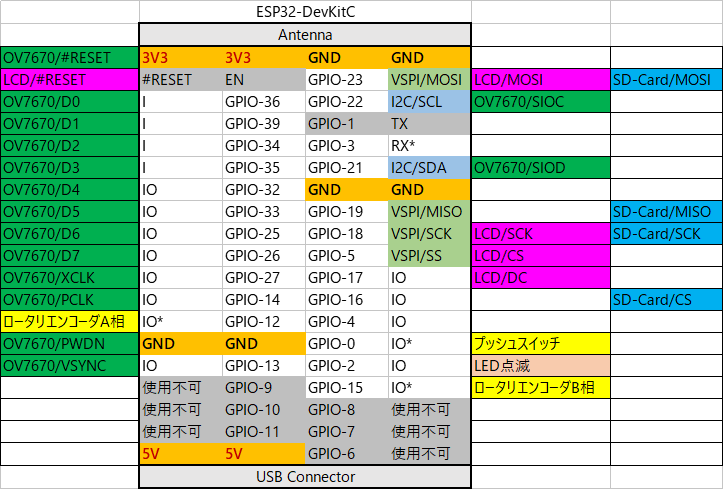Select the VSPI/SCK cell
This screenshot has width=723, height=489.
click(429, 234)
